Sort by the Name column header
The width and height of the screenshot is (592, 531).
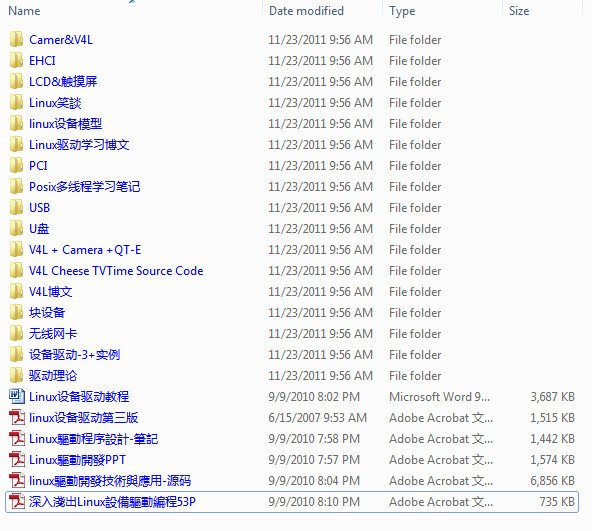click(24, 11)
